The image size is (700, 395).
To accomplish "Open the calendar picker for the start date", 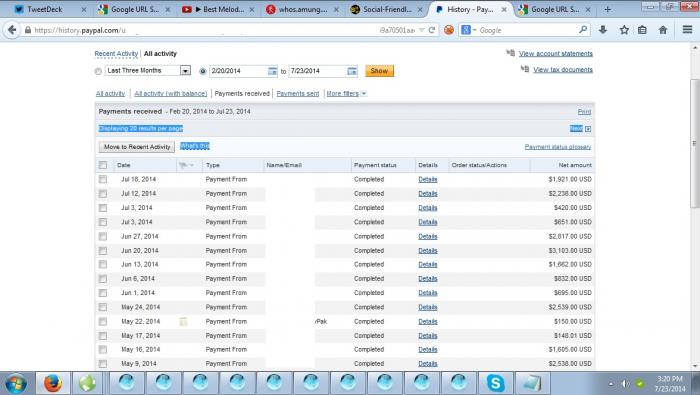I will 272,71.
